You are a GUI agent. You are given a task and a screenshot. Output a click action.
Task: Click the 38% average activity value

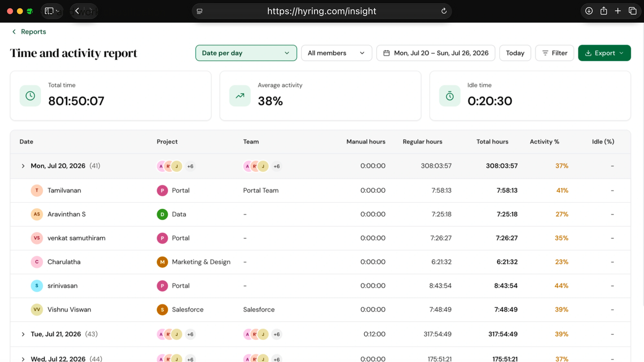[x=270, y=101]
